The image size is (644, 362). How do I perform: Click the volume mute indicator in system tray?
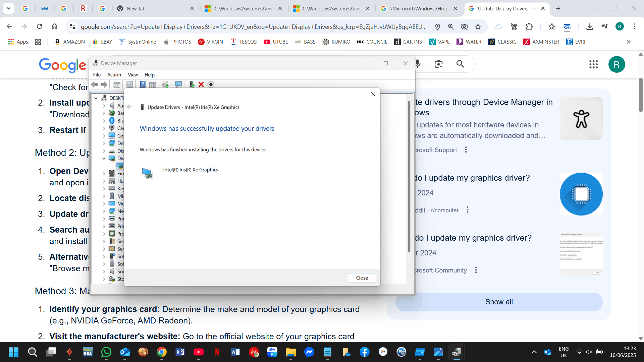click(x=590, y=352)
